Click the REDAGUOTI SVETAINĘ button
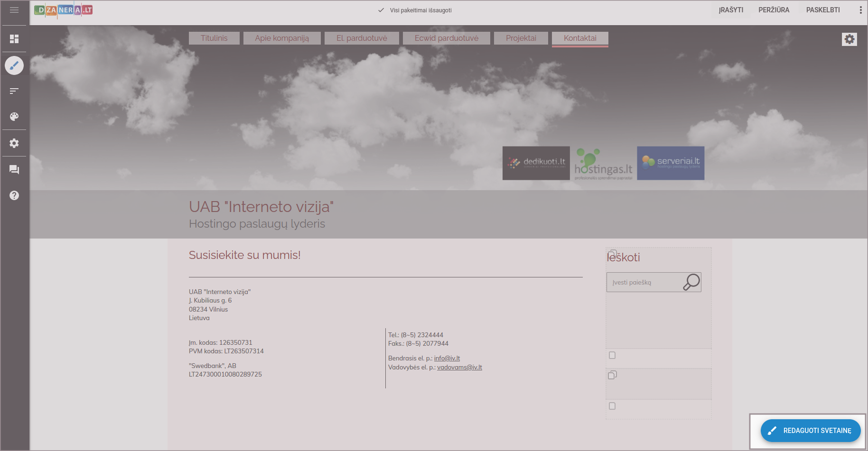Viewport: 868px width, 451px height. [810, 431]
